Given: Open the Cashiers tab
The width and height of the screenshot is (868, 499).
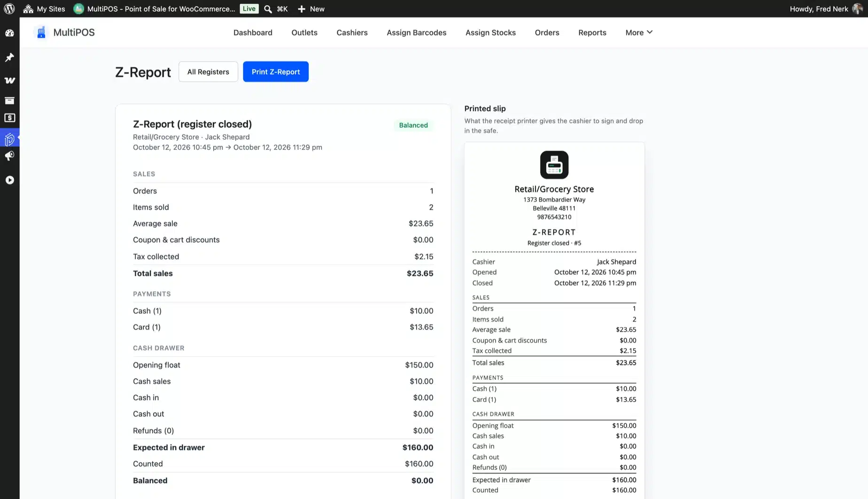Looking at the screenshot, I should click(x=352, y=32).
